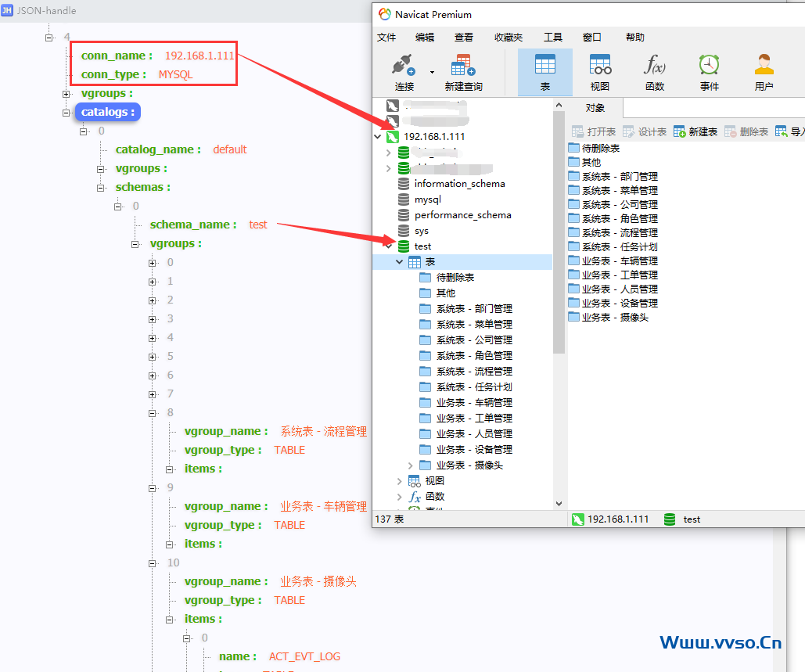The height and width of the screenshot is (672, 805).
Task: Switch to the 对象 (Objects) tab
Action: (595, 107)
